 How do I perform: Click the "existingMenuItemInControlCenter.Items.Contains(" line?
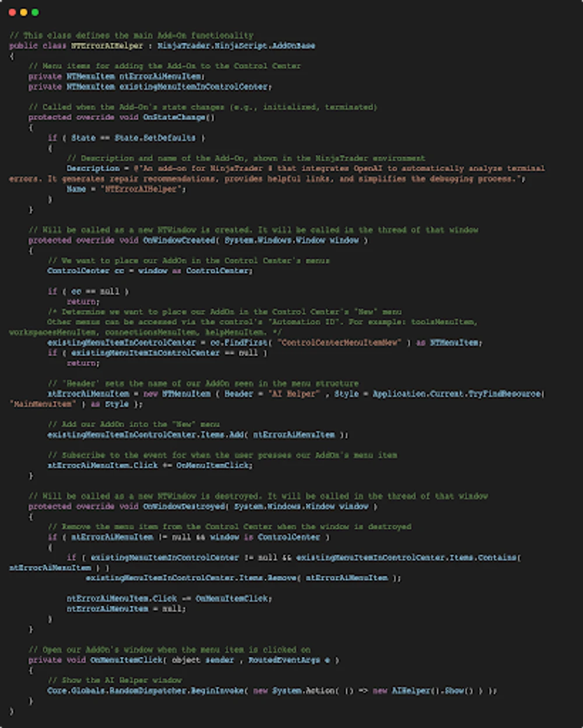pyautogui.click(x=294, y=558)
